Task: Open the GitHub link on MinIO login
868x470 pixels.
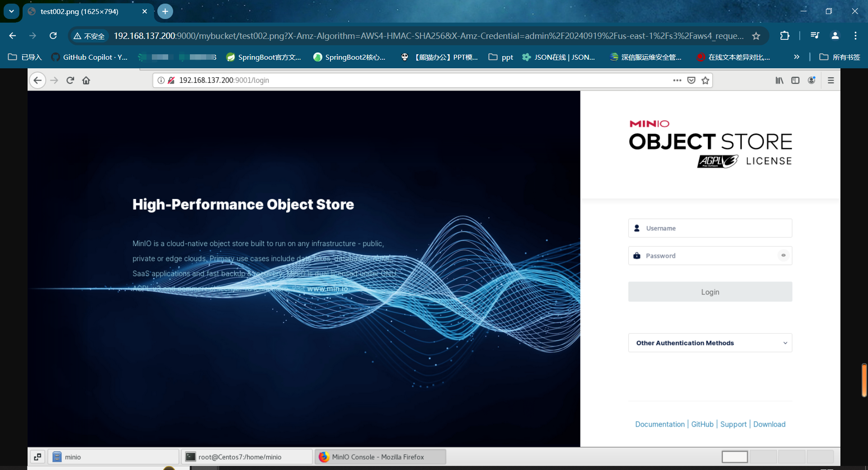Action: point(702,424)
